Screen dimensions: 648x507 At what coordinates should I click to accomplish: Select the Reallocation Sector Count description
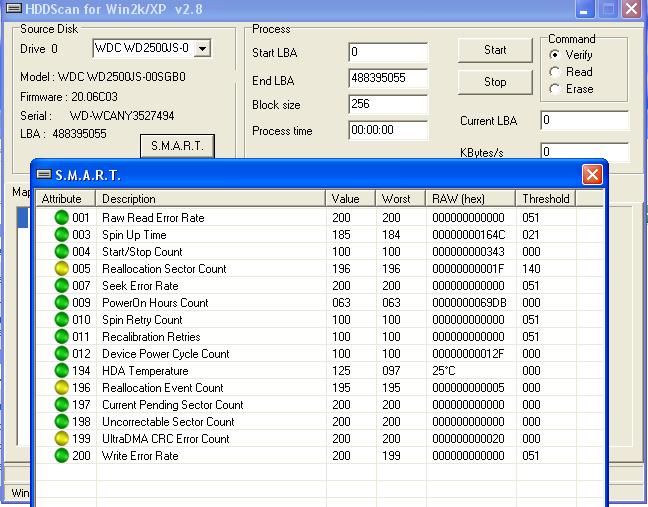[164, 269]
